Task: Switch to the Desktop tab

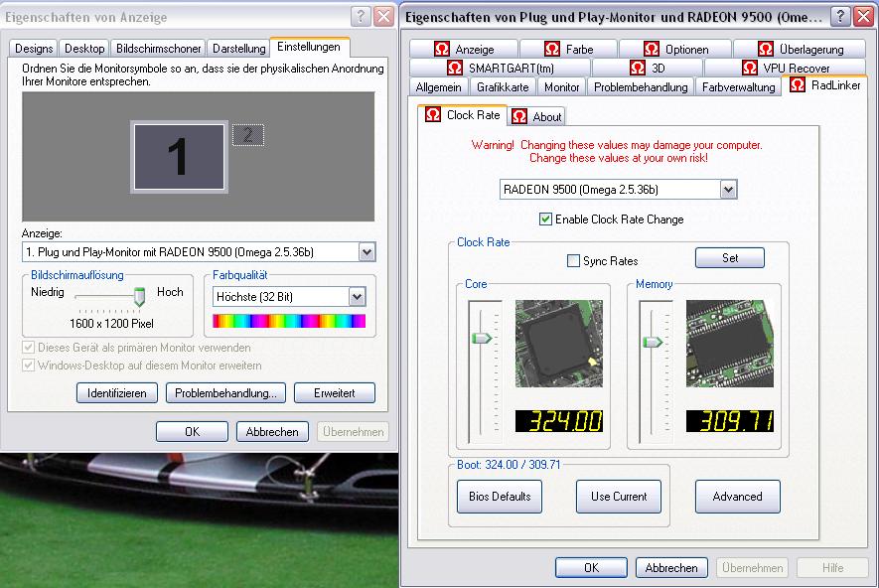Action: [x=84, y=49]
